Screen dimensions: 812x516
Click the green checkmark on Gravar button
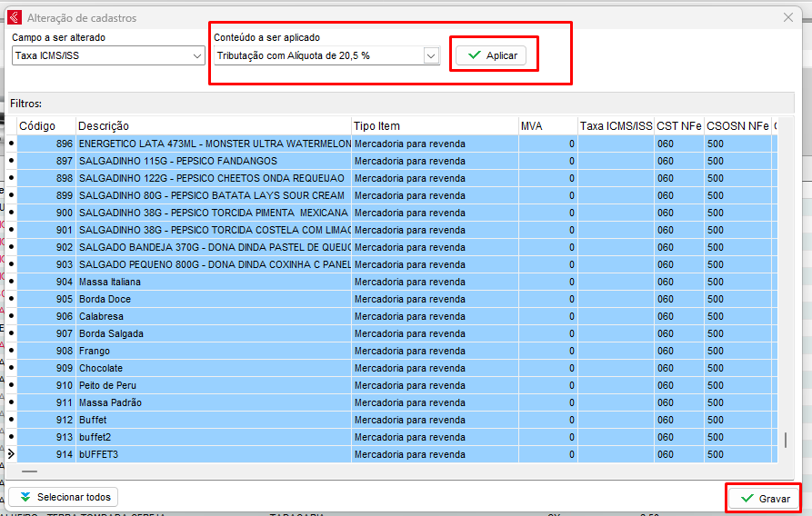[747, 499]
